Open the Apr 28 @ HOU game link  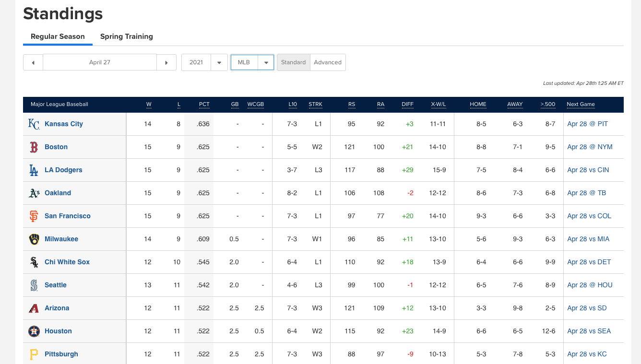590,285
